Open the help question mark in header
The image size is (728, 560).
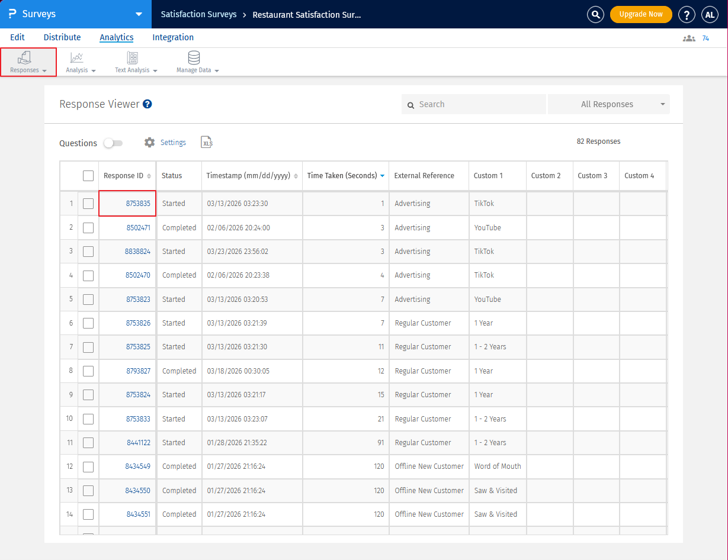pyautogui.click(x=687, y=14)
